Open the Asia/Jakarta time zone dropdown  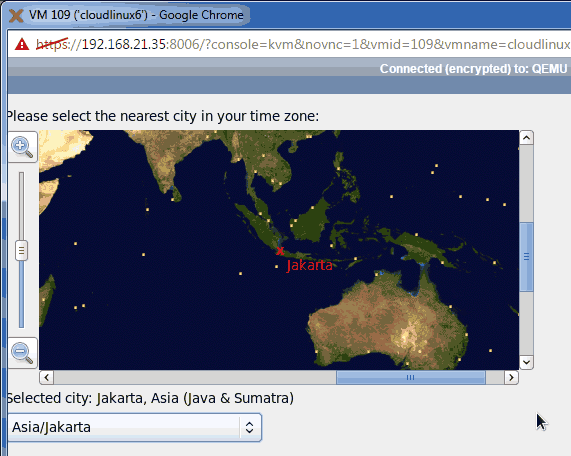click(x=134, y=427)
